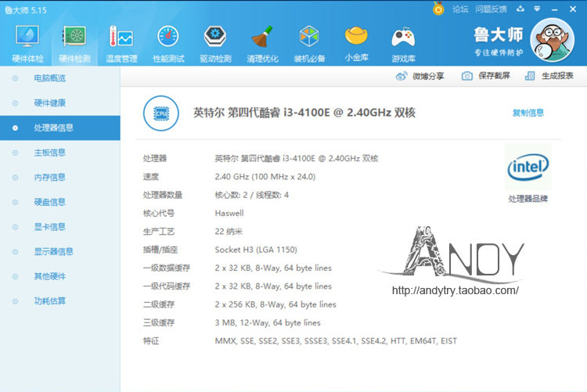Select 处理器信息 in sidebar
This screenshot has width=587, height=392.
(60, 128)
